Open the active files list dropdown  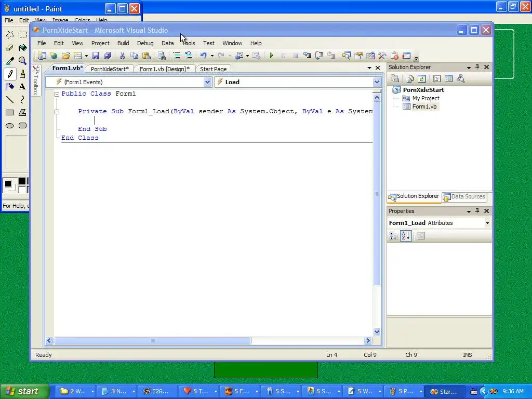pos(369,68)
